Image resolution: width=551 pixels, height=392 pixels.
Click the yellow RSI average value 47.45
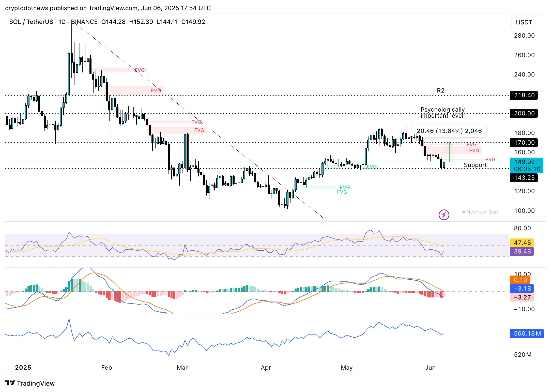[522, 243]
